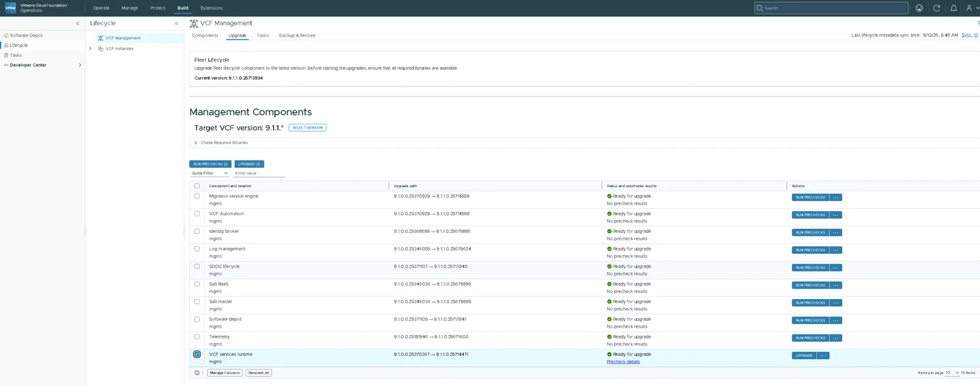Click the Sync link
This screenshot has height=386, width=980.
(967, 36)
